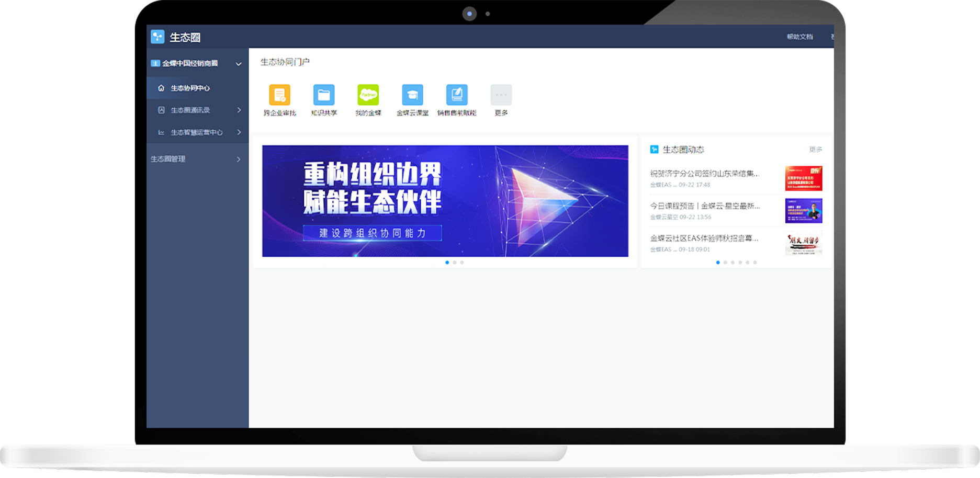Open the 跨企业审批 app icon
The height and width of the screenshot is (478, 980).
point(279,95)
